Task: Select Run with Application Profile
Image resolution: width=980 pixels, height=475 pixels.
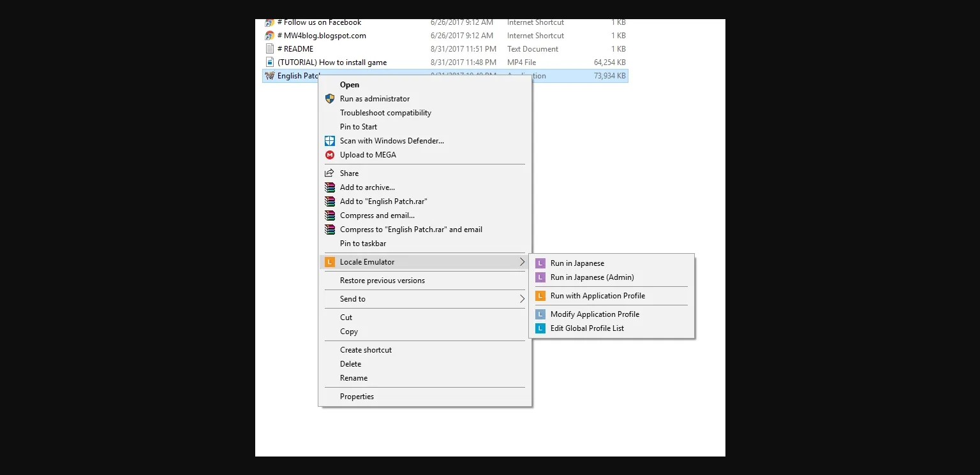Action: tap(597, 296)
